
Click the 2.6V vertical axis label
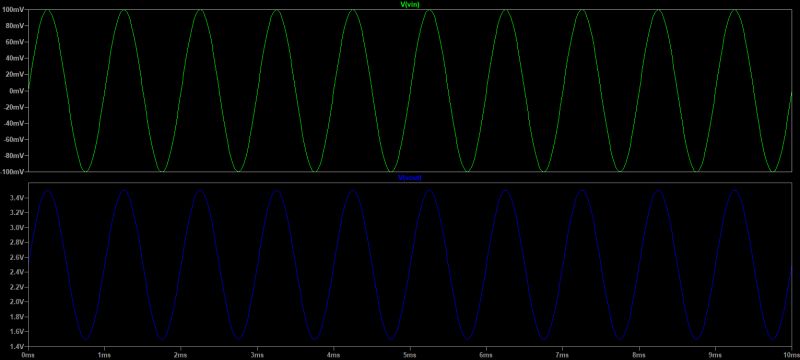[17, 258]
